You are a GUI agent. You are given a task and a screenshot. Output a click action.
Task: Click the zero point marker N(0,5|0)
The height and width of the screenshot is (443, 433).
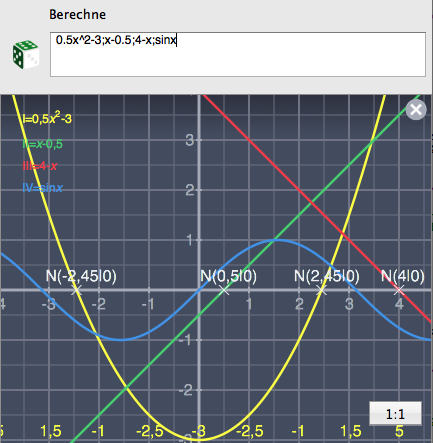coord(225,290)
